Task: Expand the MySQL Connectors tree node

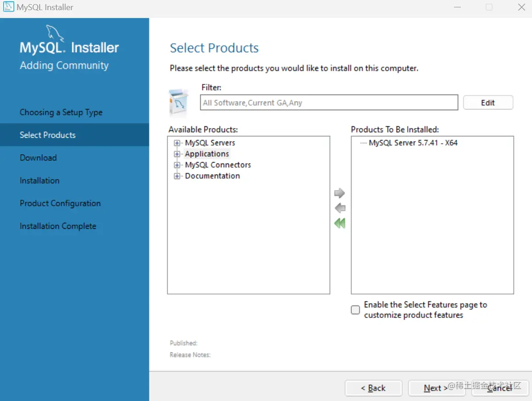Action: click(x=177, y=165)
